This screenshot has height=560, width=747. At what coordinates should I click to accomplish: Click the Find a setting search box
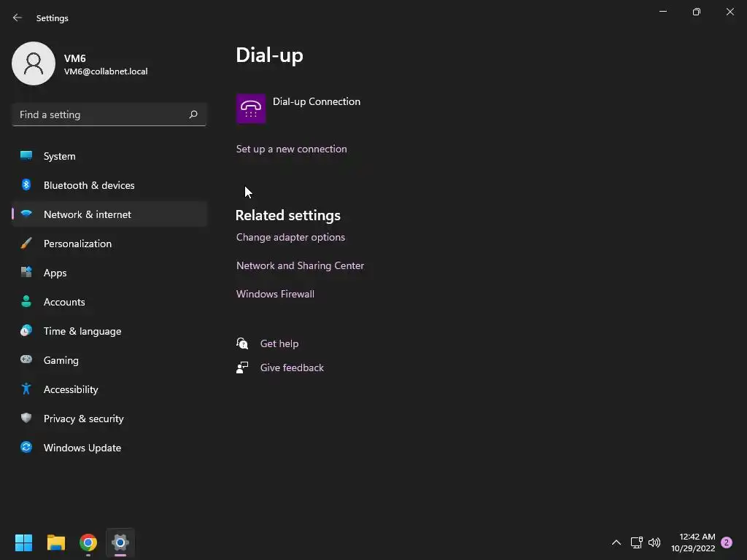tap(98, 114)
